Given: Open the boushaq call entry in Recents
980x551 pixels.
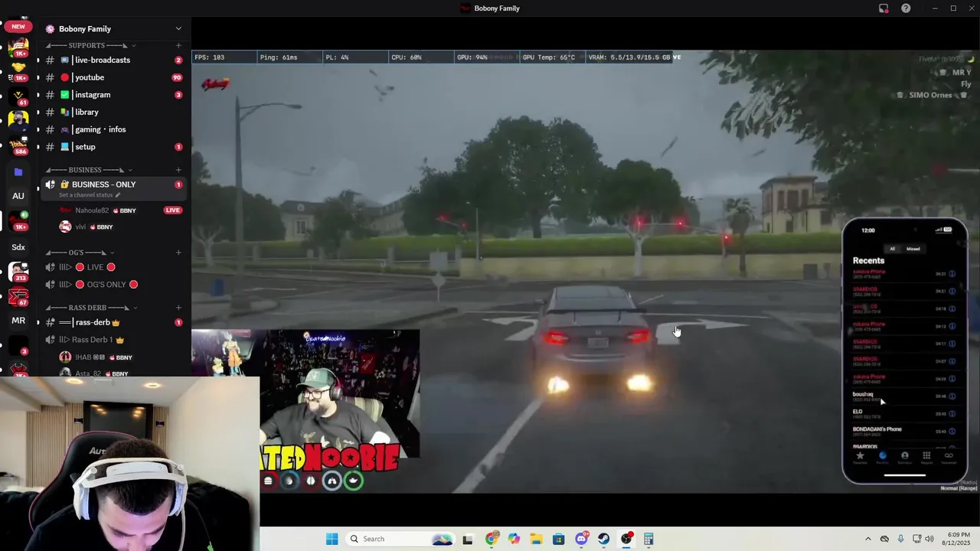Looking at the screenshot, I should pos(904,396).
